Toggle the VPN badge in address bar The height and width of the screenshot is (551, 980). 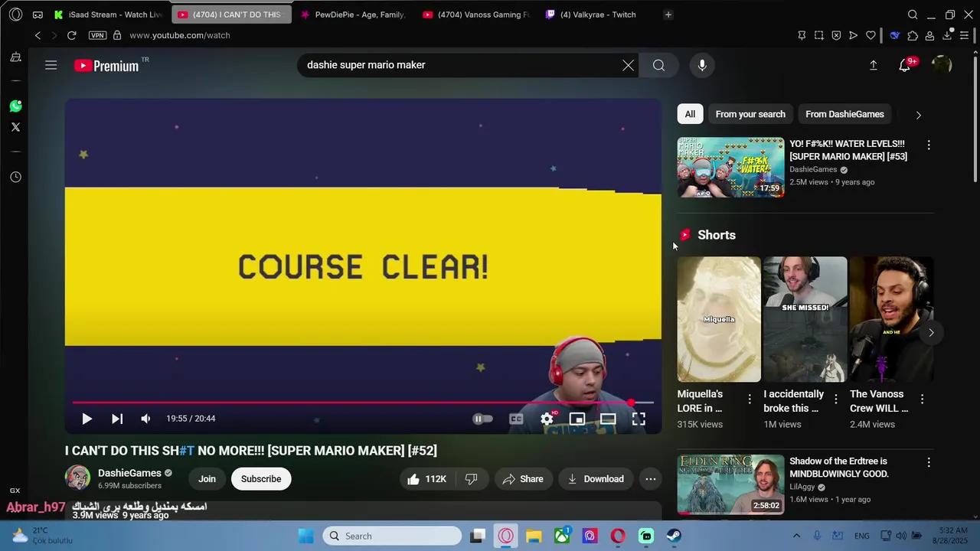(x=97, y=35)
